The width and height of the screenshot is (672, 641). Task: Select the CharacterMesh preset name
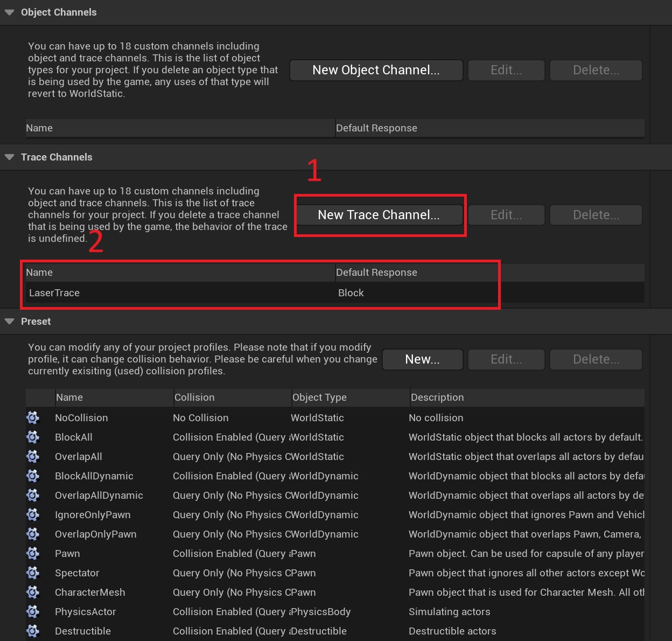[90, 593]
